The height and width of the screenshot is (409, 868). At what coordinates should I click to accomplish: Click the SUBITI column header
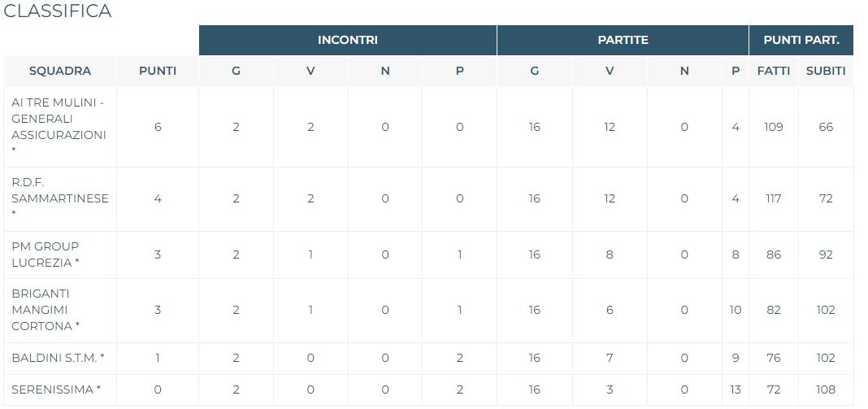[x=826, y=71]
